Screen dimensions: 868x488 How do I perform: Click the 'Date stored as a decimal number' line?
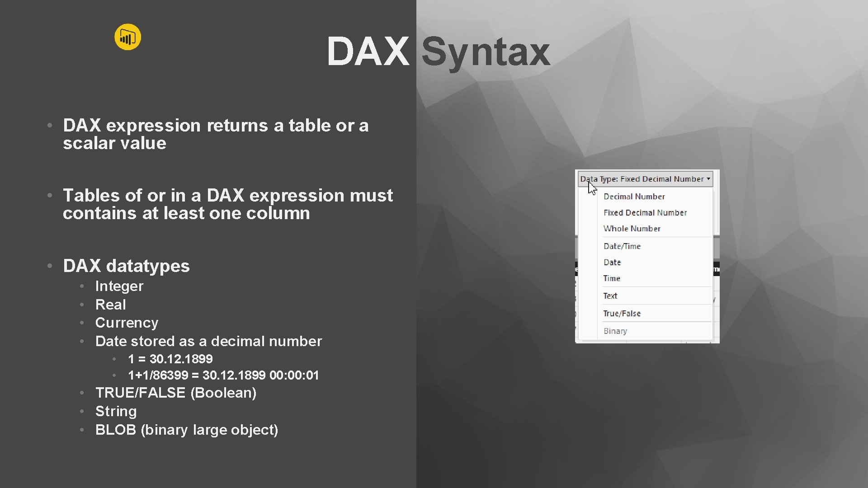point(208,341)
